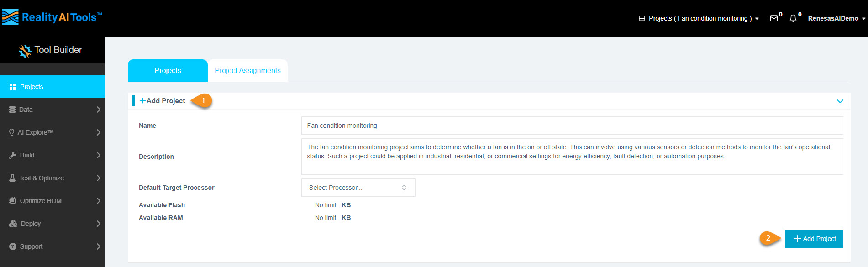Expand the Optimize BOM chevron

pyautogui.click(x=98, y=201)
